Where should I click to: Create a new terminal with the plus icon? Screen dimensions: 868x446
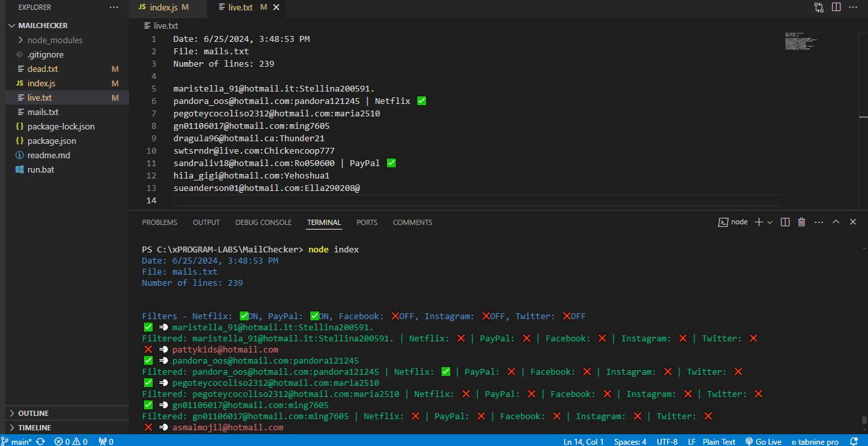pyautogui.click(x=759, y=222)
